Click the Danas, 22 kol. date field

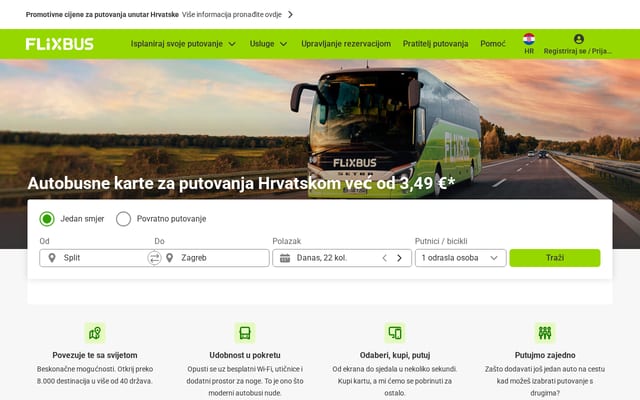pyautogui.click(x=342, y=258)
